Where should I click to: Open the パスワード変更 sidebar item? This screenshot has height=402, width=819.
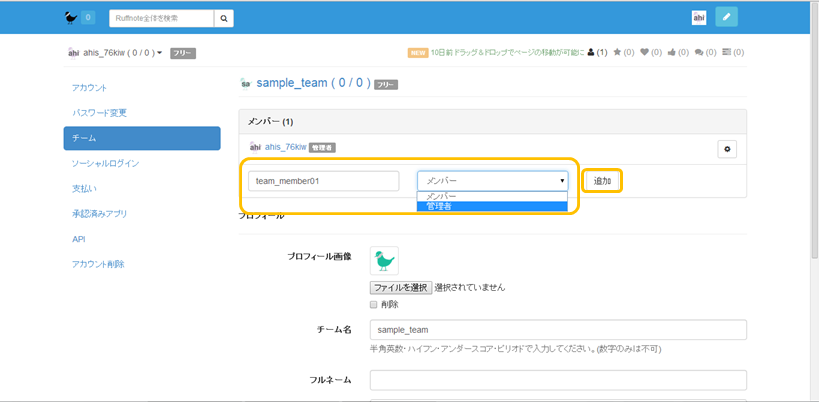99,113
